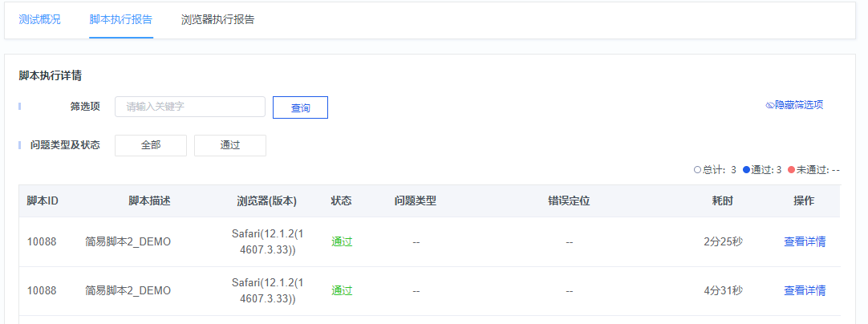
Task: Open the 浏览器执行报告 tab
Action: pos(218,19)
